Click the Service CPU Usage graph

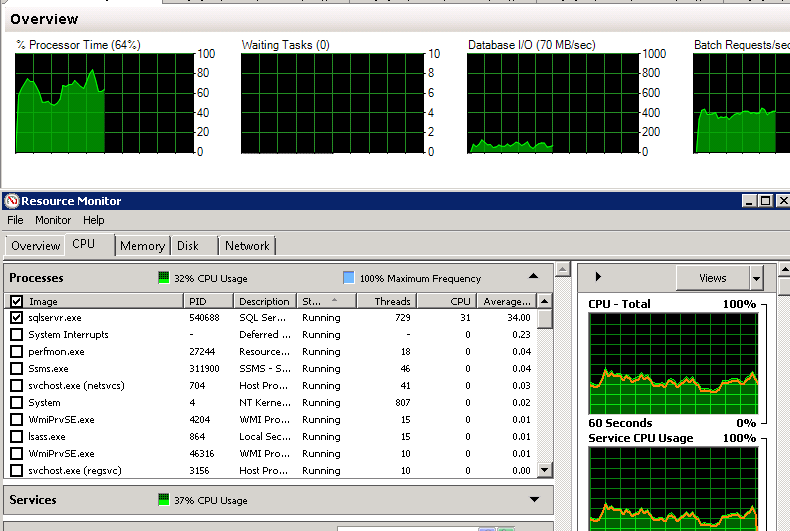pyautogui.click(x=674, y=489)
